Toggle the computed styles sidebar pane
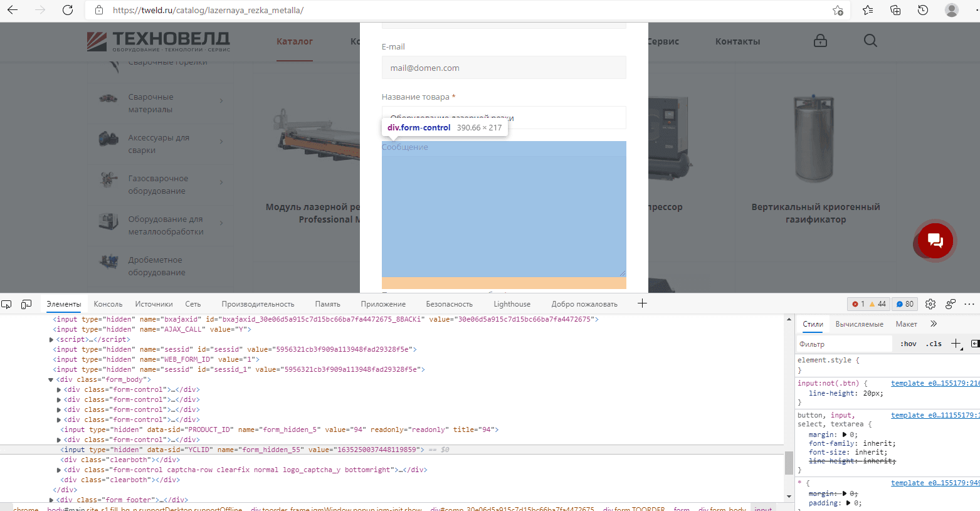Image resolution: width=980 pixels, height=511 pixels. (975, 344)
